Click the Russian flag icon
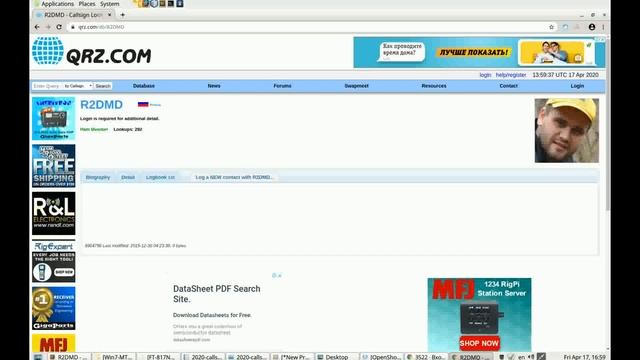 pyautogui.click(x=143, y=104)
